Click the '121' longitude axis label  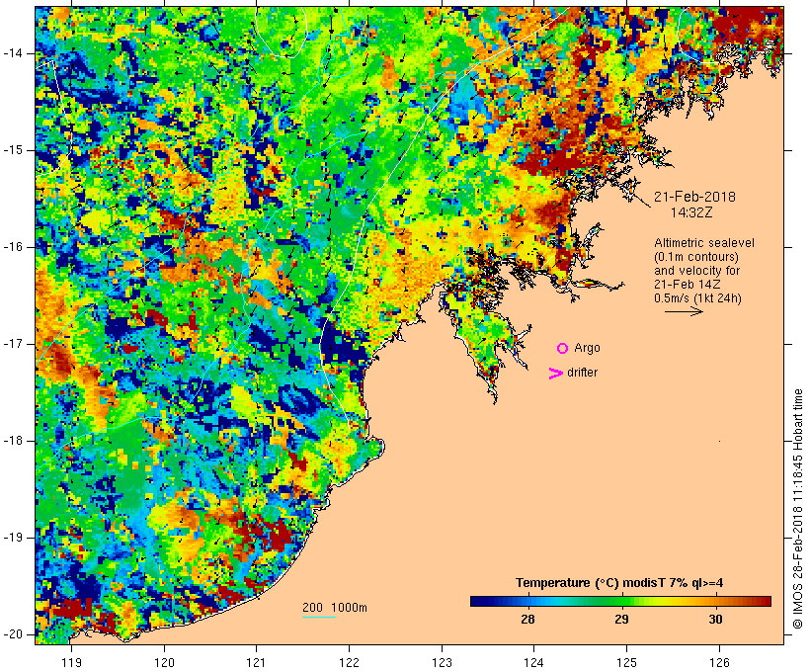point(256,662)
